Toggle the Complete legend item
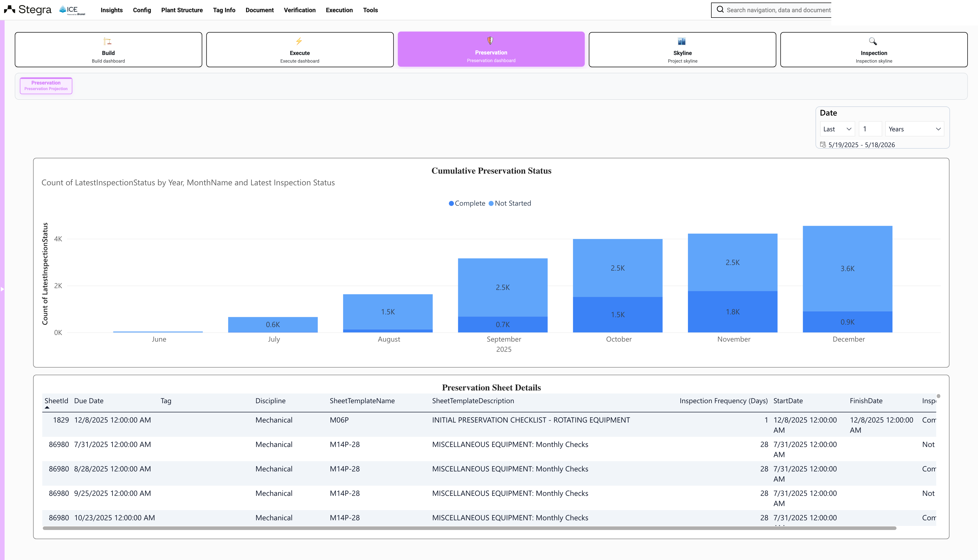This screenshot has width=978, height=560. 467,203
